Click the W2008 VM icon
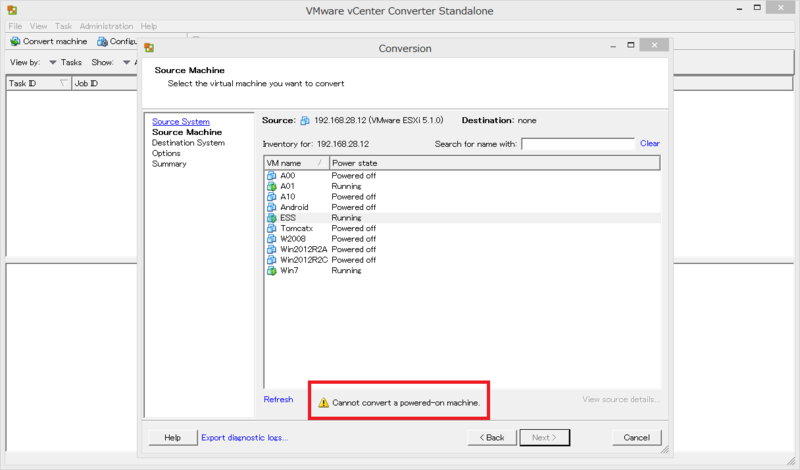Screen dimensions: 800x470 [x=271, y=239]
